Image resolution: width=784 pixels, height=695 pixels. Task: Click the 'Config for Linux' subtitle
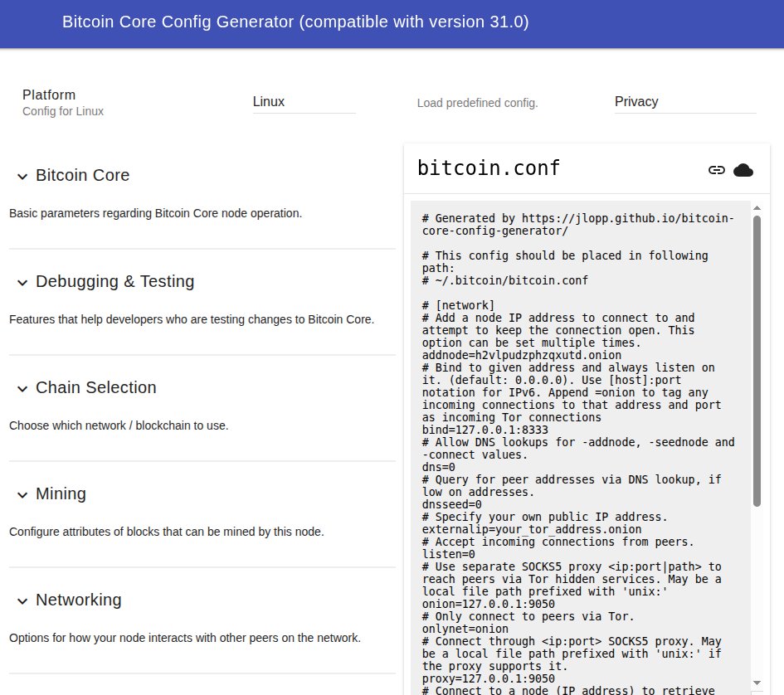tap(63, 111)
